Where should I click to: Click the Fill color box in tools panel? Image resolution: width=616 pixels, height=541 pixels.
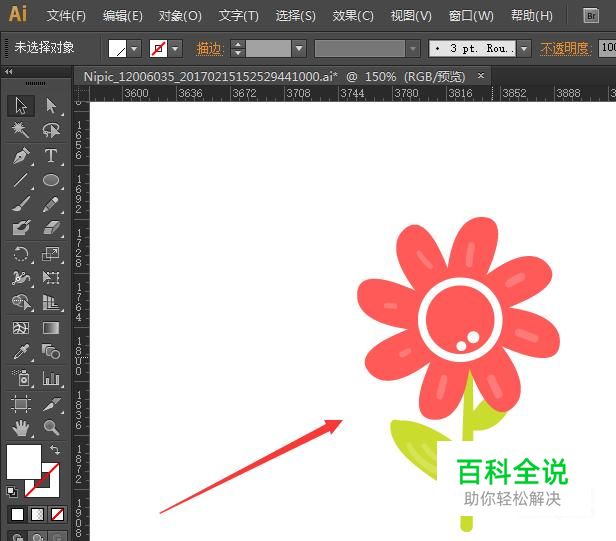(24, 462)
